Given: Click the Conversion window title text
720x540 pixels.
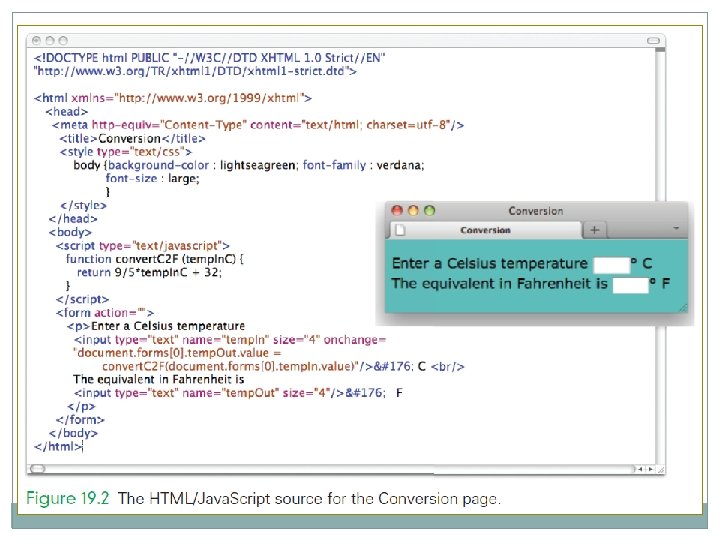Looking at the screenshot, I should coord(535,211).
